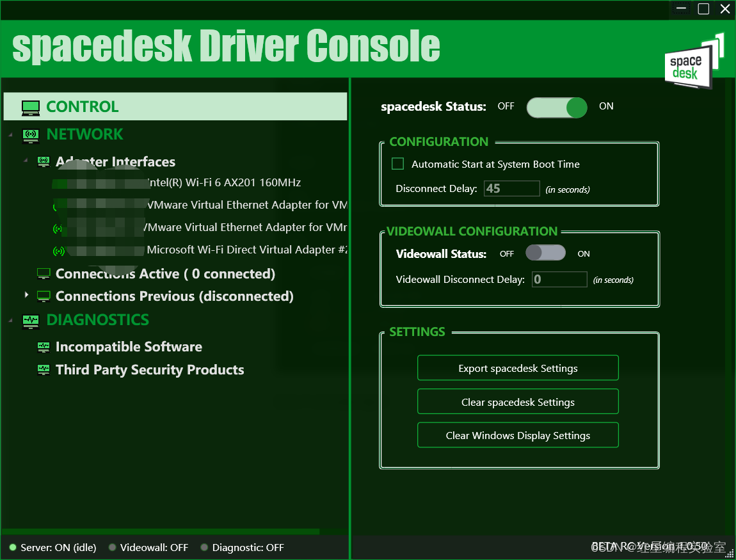Click the Adapter Interfaces icon
This screenshot has height=560, width=736.
click(x=44, y=162)
